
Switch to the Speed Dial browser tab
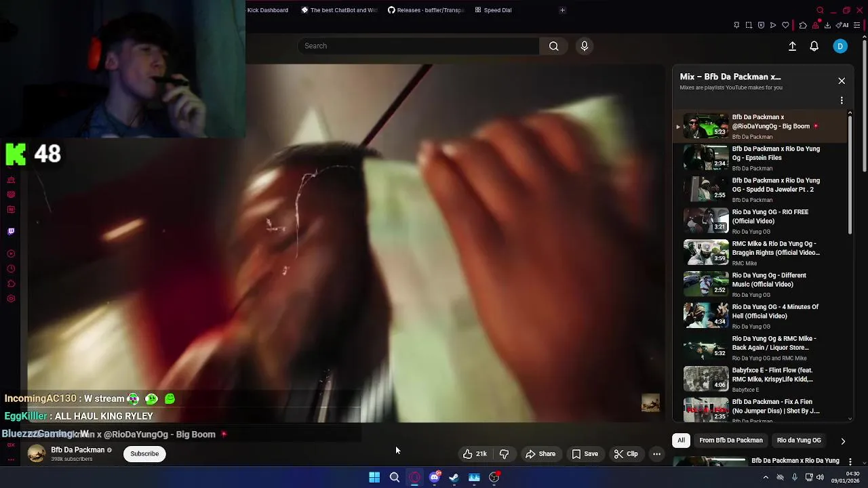tap(494, 10)
